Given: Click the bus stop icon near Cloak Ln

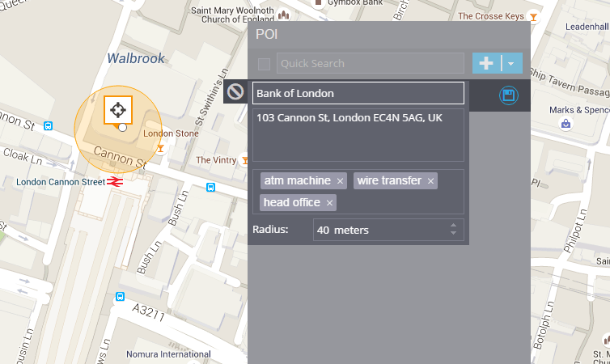Looking at the screenshot, I should 49,126.
